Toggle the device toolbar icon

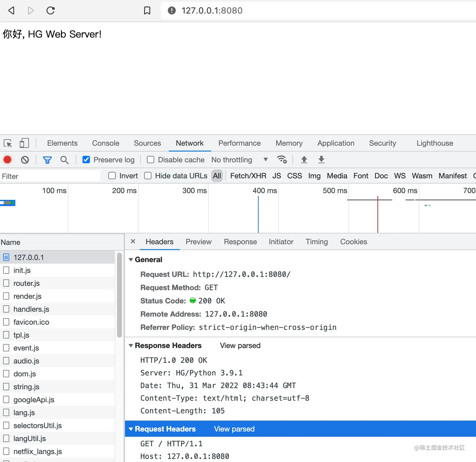24,143
